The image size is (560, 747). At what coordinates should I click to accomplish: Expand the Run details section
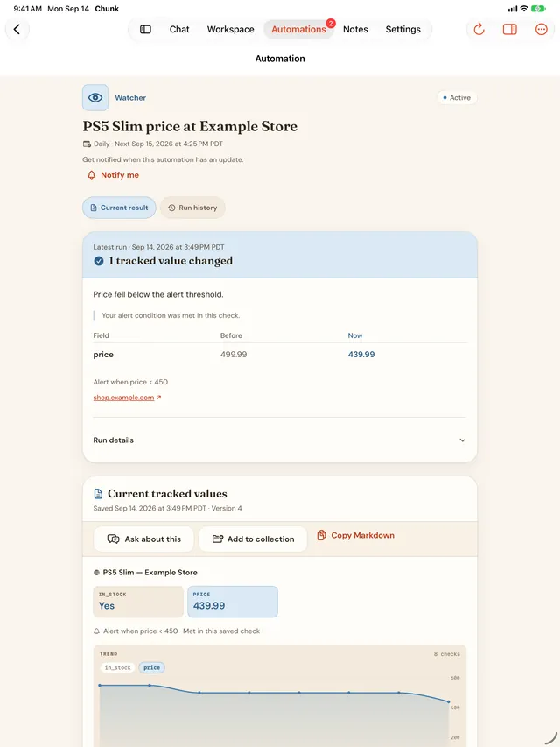(x=279, y=440)
